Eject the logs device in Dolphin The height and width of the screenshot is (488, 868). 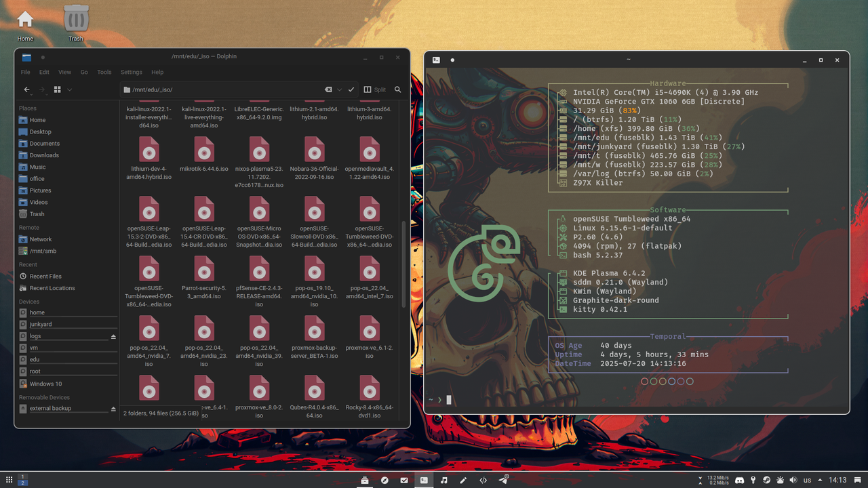[113, 336]
